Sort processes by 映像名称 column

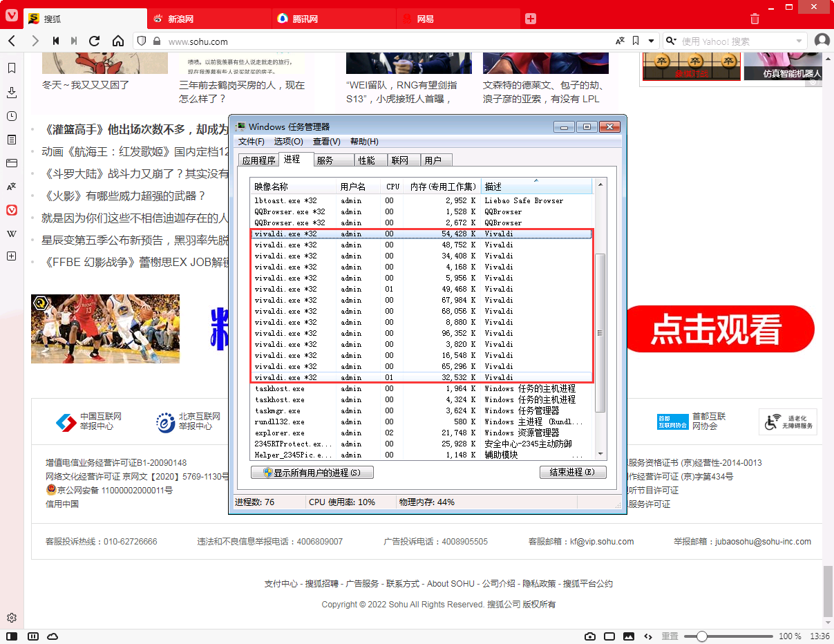294,187
